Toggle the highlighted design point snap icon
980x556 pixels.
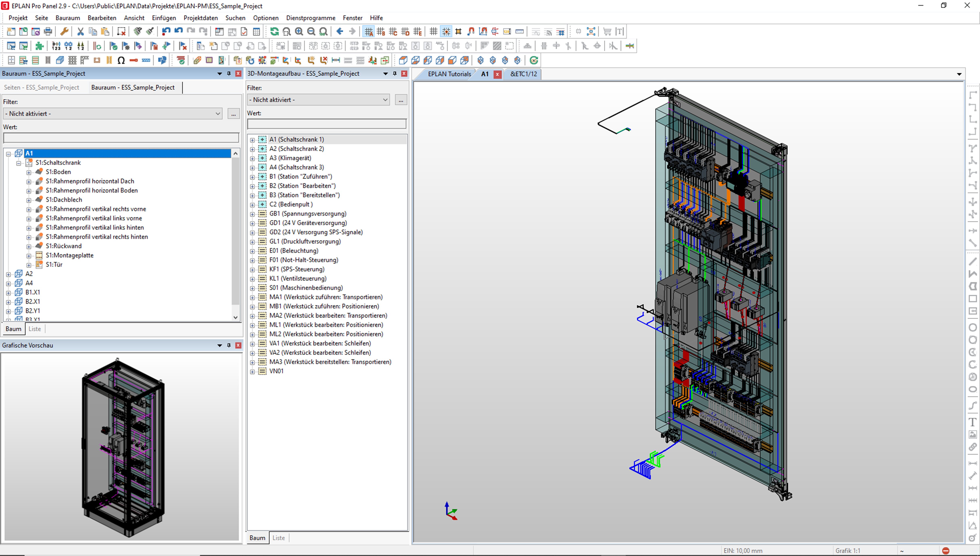[x=446, y=31]
